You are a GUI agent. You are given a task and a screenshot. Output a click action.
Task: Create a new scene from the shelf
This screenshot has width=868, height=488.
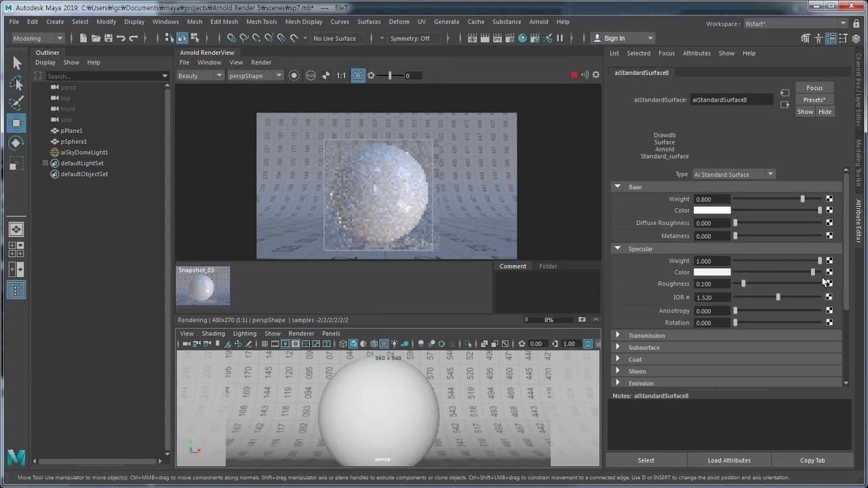(x=83, y=38)
